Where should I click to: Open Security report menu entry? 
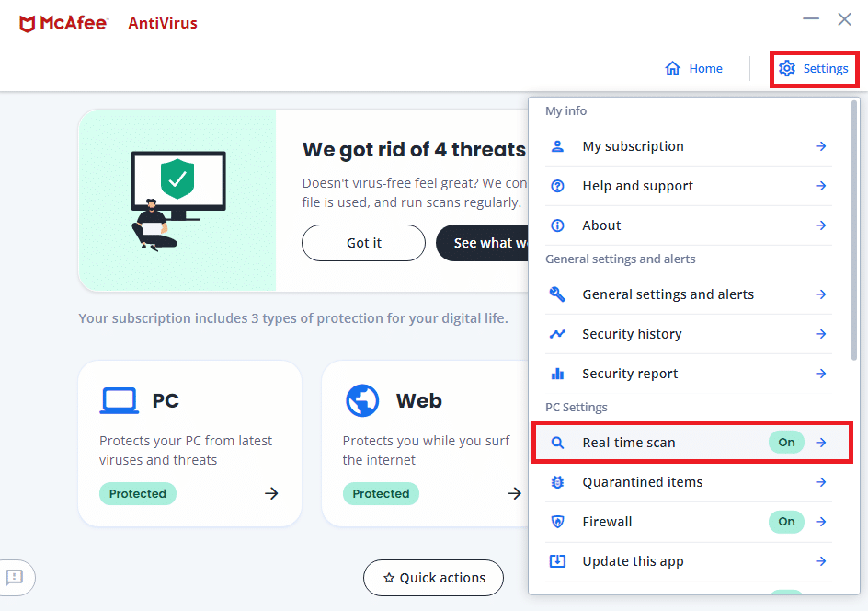[x=689, y=374]
